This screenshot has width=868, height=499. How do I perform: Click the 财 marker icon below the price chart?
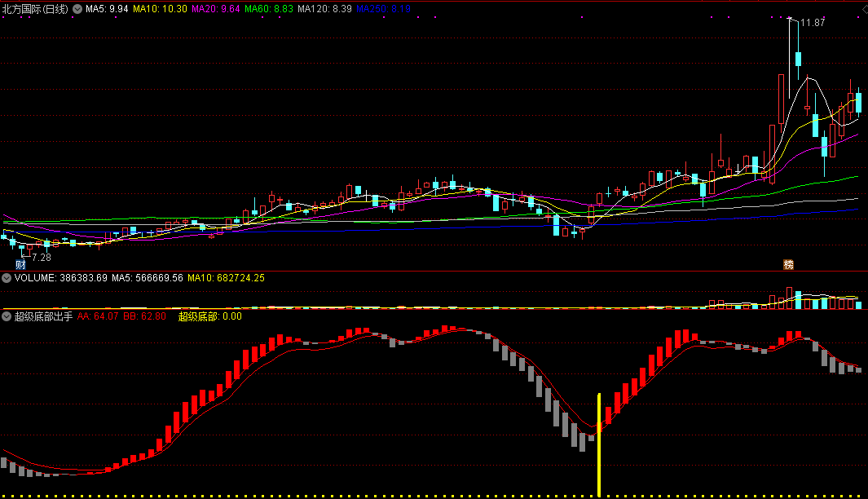tap(20, 265)
